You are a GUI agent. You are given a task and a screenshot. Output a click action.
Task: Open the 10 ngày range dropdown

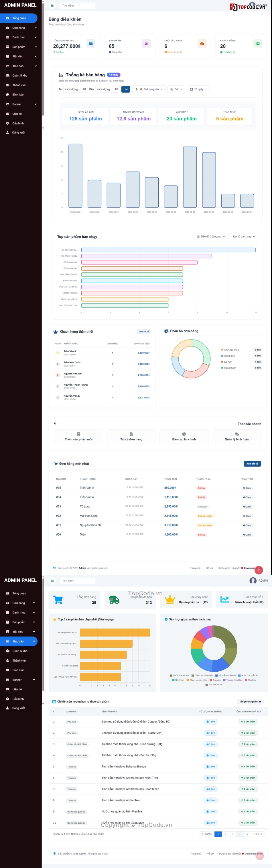click(198, 89)
